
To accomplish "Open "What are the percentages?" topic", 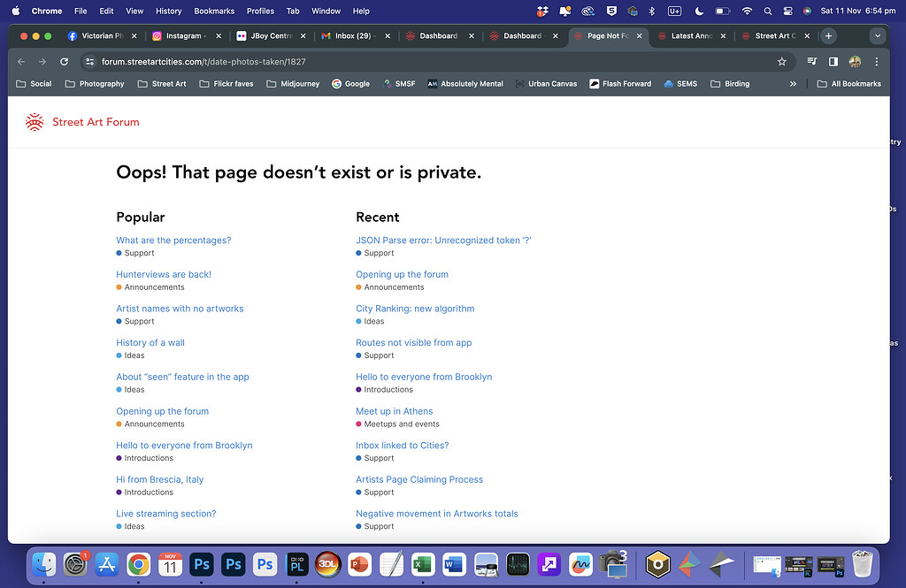I will 173,241.
